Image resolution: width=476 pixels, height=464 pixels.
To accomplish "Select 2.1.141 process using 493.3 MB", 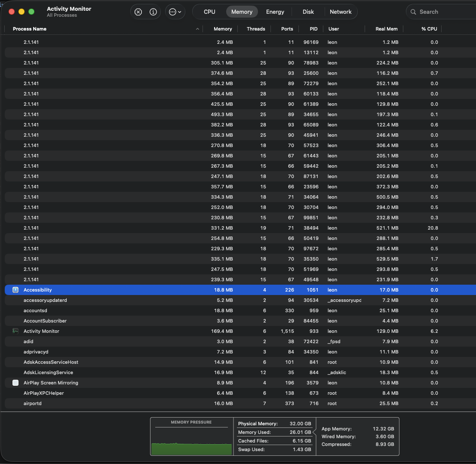I will [x=240, y=114].
